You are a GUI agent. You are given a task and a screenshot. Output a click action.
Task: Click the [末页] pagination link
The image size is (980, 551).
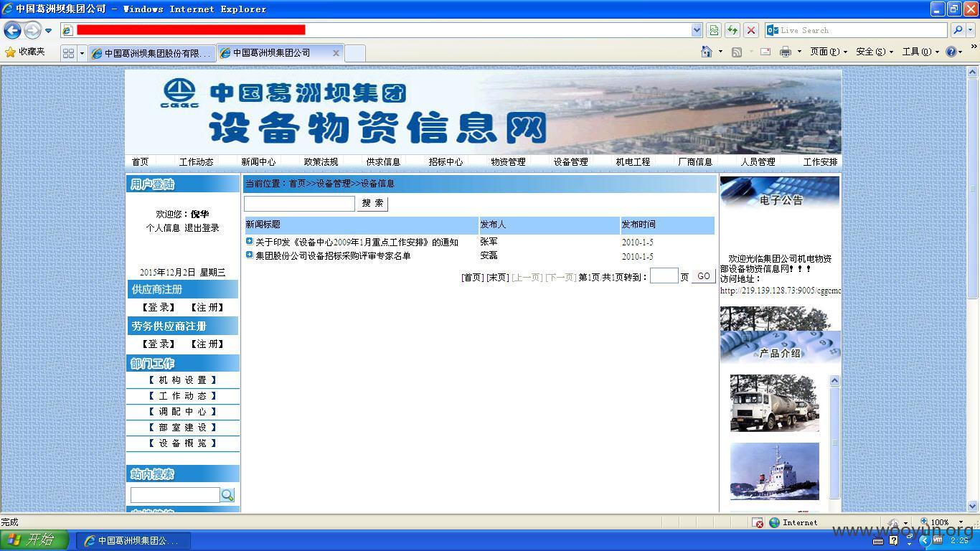(497, 278)
